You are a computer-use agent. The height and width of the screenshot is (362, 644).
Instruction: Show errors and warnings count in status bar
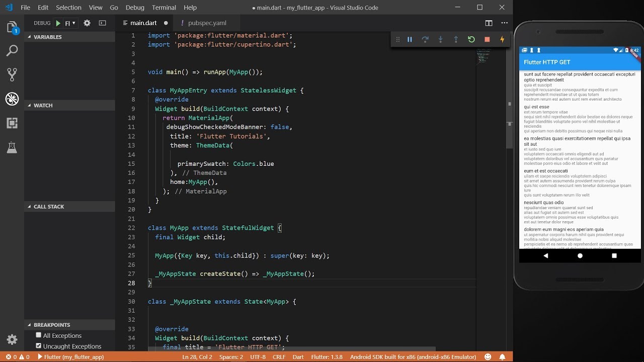click(x=18, y=357)
